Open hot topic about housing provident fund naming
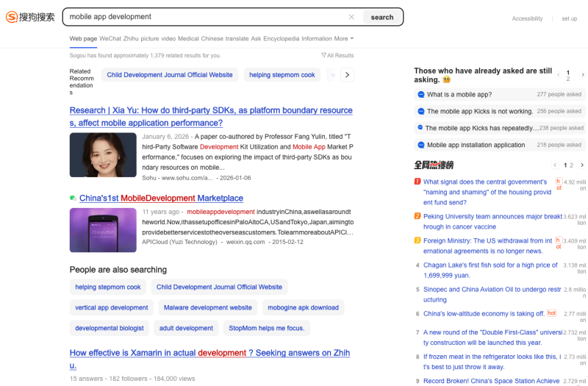Viewport: 588px width, 386px height. [x=487, y=192]
